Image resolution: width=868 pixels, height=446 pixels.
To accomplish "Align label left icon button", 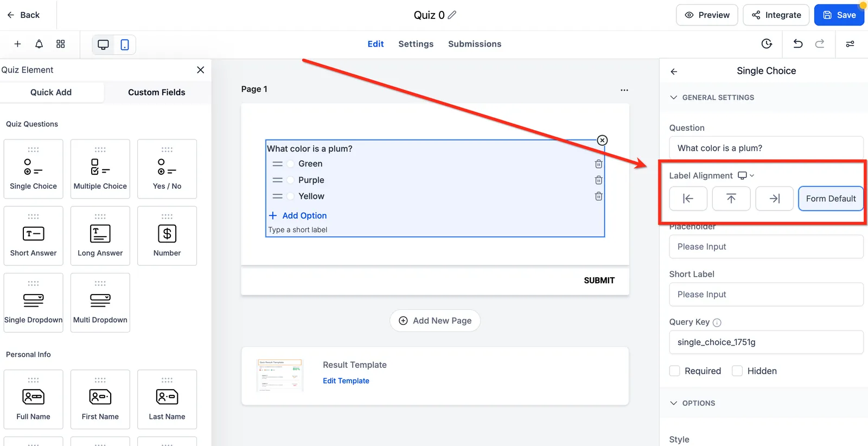I will pos(688,199).
